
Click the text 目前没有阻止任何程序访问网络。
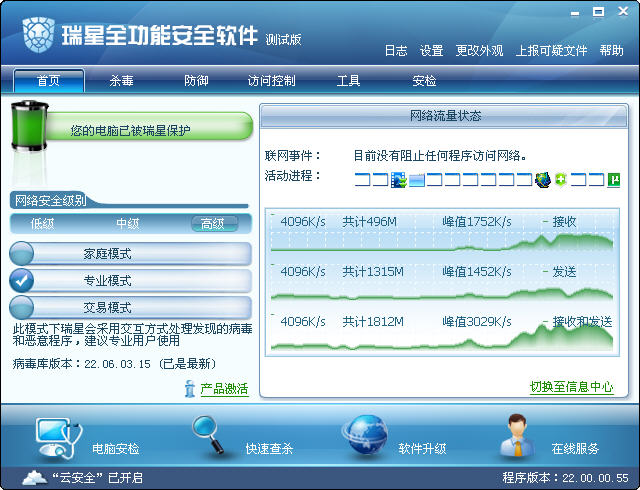(440, 156)
